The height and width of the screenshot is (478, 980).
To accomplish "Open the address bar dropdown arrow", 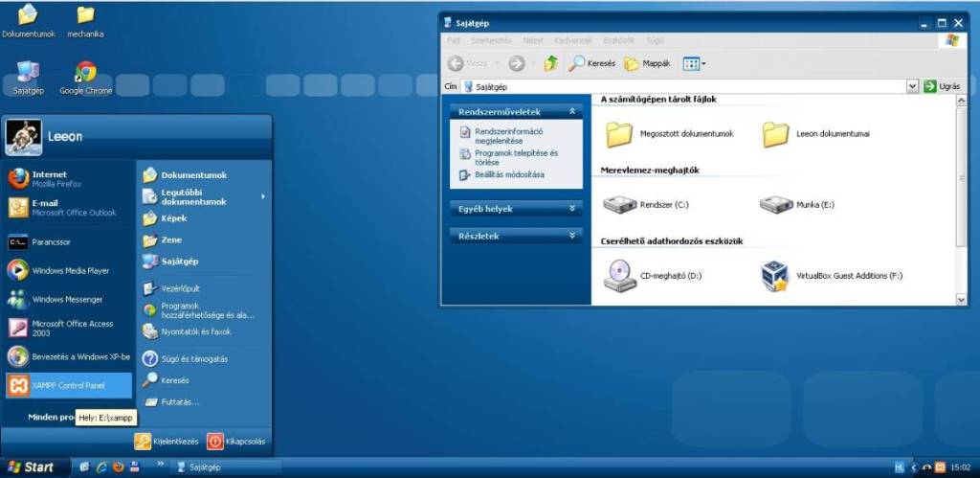I will (912, 86).
